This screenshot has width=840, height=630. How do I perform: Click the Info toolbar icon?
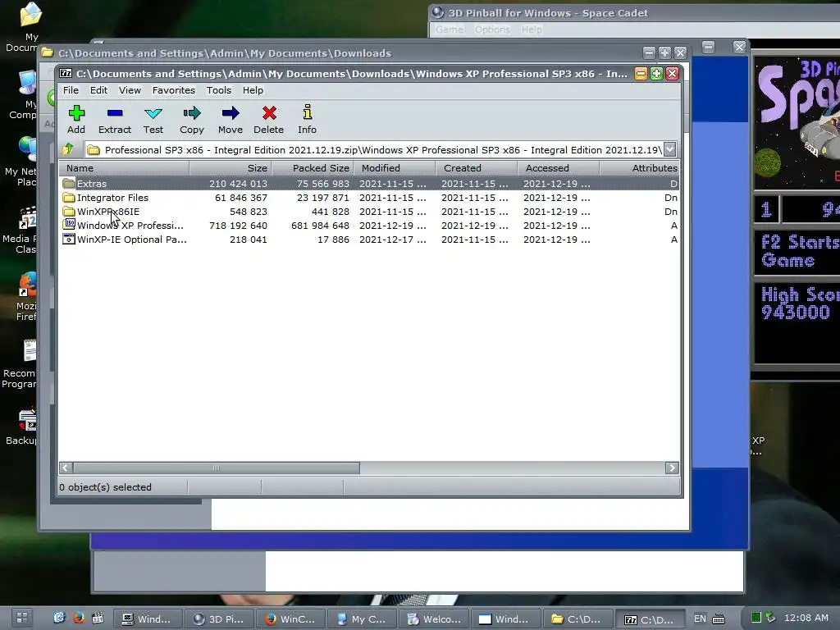pyautogui.click(x=307, y=119)
